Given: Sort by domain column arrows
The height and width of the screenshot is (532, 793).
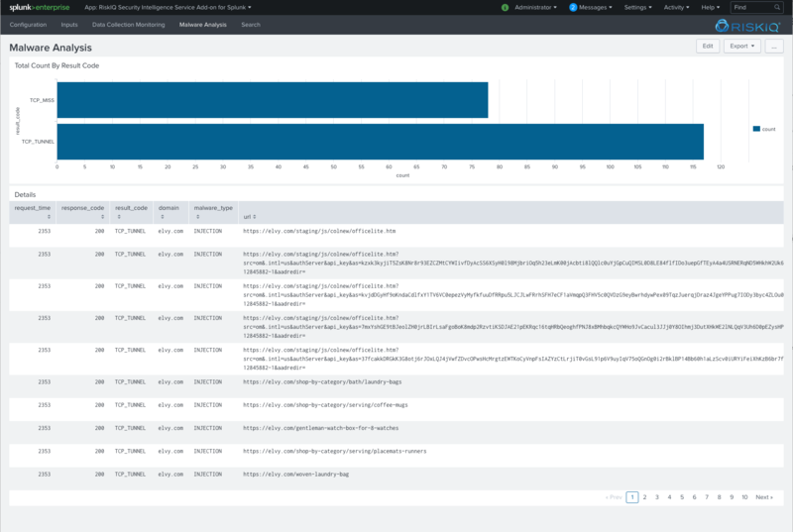Looking at the screenshot, I should tap(163, 217).
